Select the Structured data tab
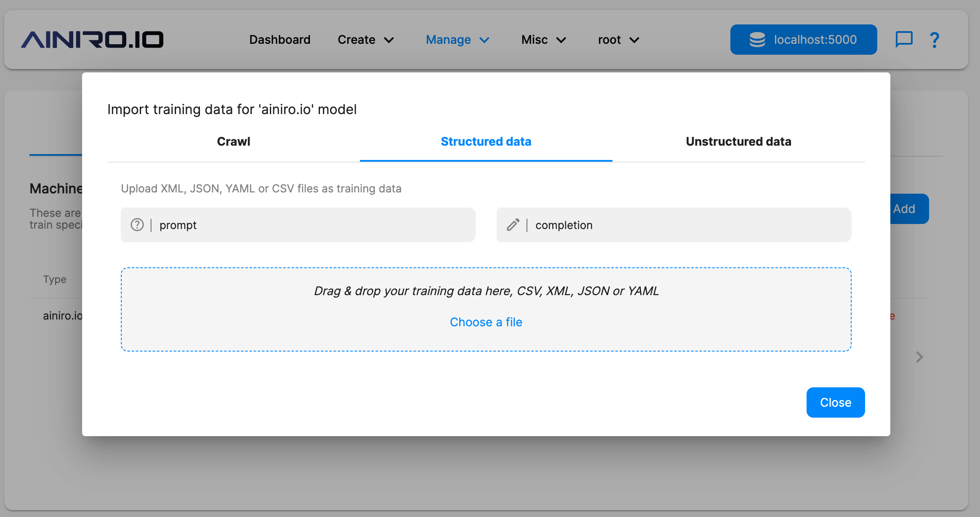 click(x=486, y=141)
